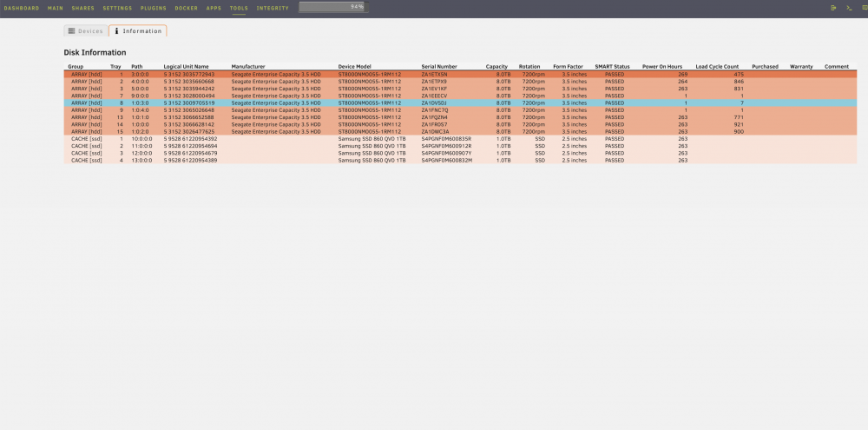Viewport: 868px width, 430px height.
Task: Select serial number ZA1ETPX9
Action: click(434, 82)
